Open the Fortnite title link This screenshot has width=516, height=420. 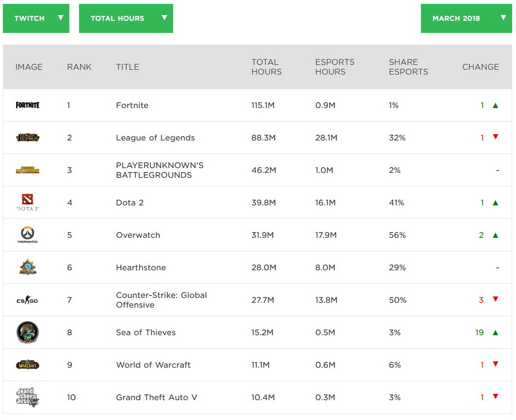132,105
